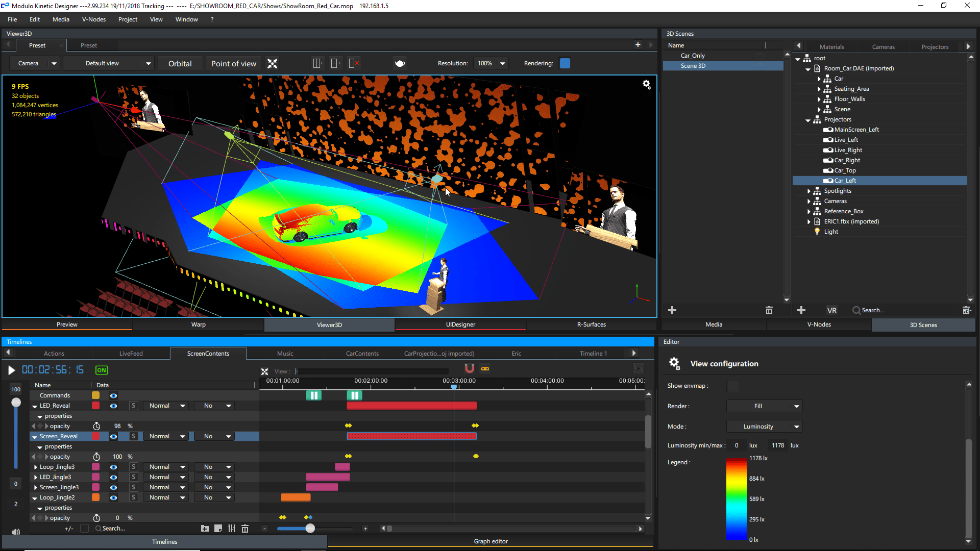The height and width of the screenshot is (551, 980).
Task: Toggle the ON switch near the timecode
Action: click(101, 370)
